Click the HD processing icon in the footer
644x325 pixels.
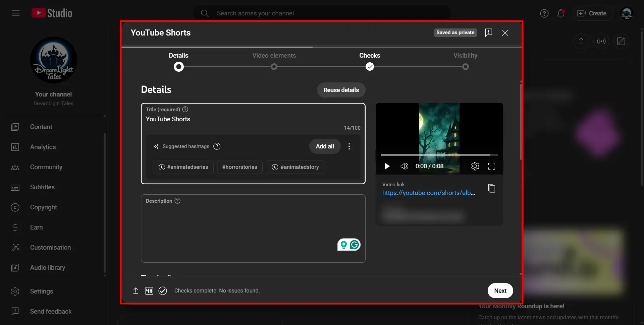tap(149, 291)
